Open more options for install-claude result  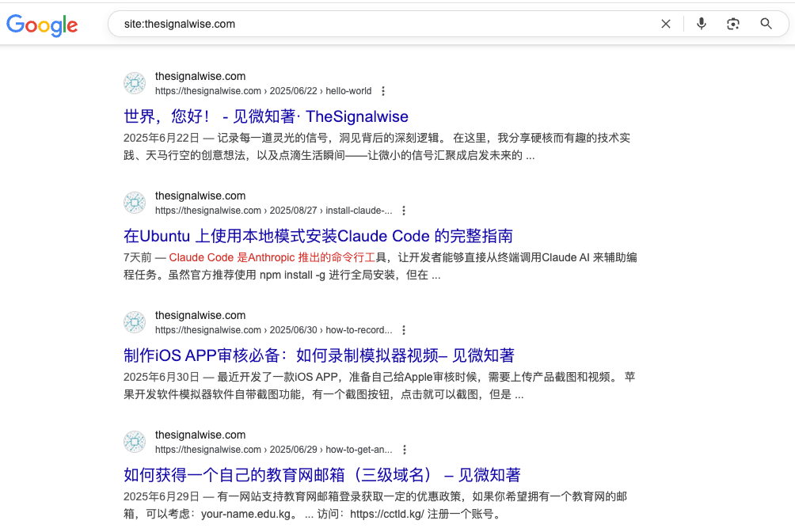click(x=404, y=211)
